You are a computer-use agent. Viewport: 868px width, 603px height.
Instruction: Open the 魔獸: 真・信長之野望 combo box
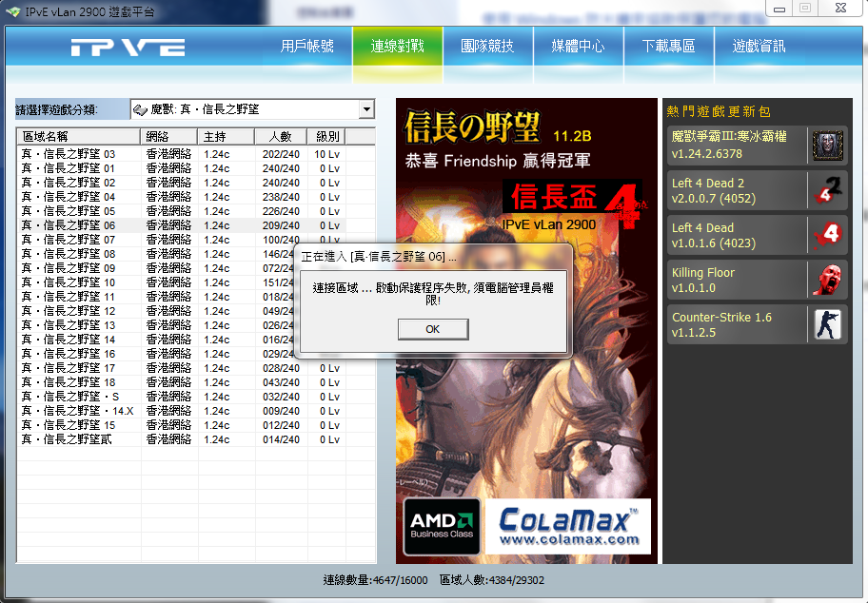252,109
